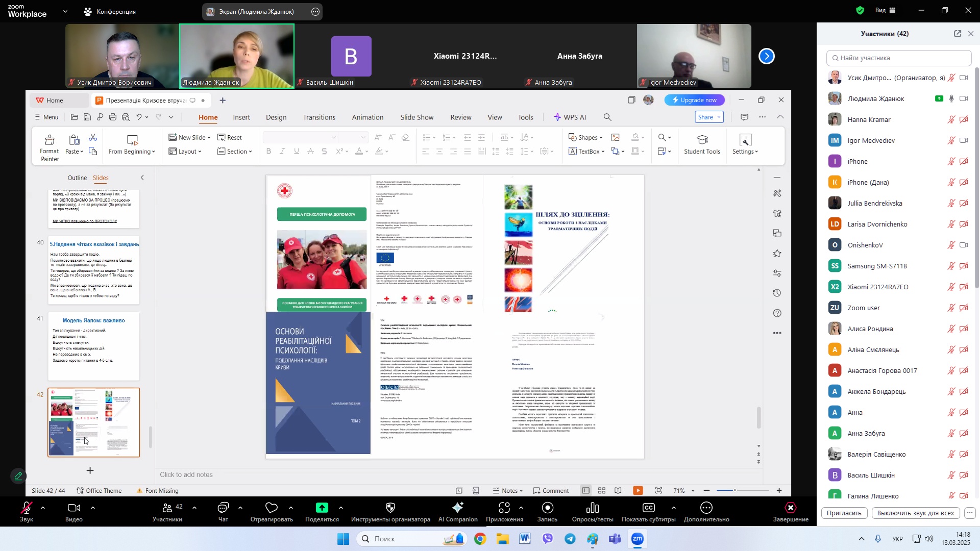Click the Cut scissors icon
Screen dimensions: 980x551
tap(93, 138)
